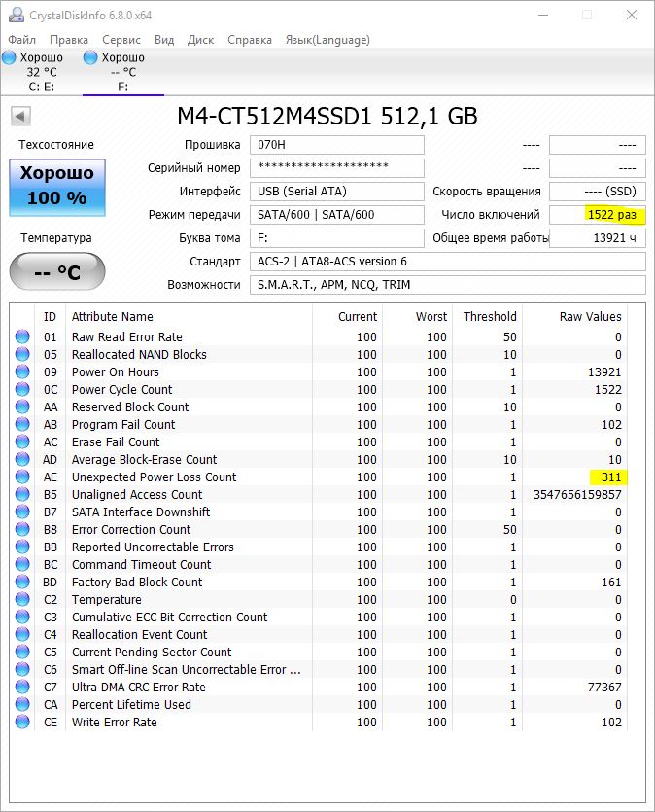Click raw value 311 for power loss
The height and width of the screenshot is (812, 655).
[611, 477]
